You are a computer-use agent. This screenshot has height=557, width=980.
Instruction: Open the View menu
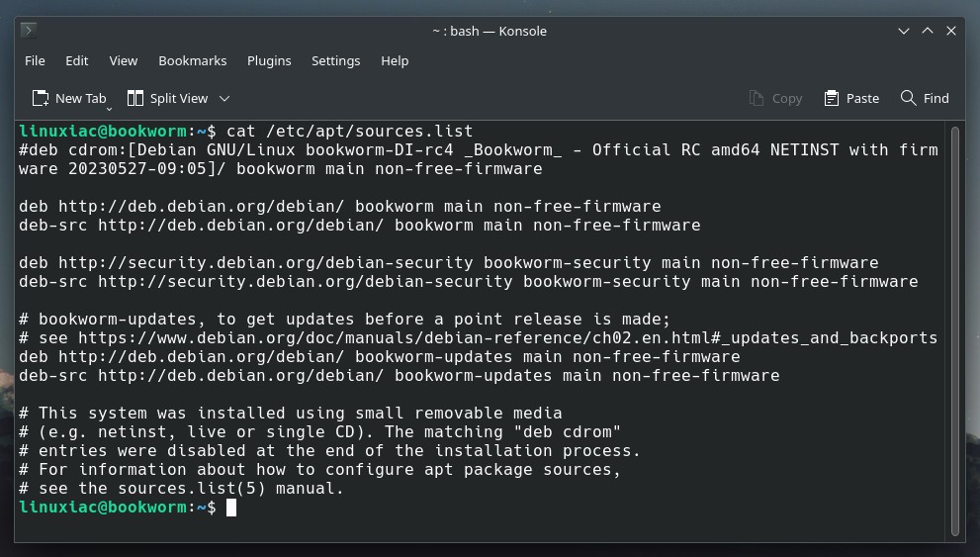[x=124, y=60]
